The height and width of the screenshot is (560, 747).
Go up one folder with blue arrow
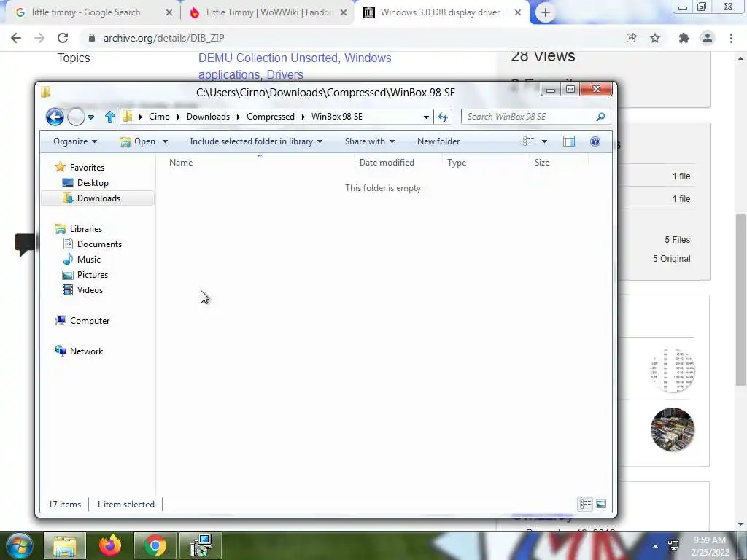[x=110, y=117]
